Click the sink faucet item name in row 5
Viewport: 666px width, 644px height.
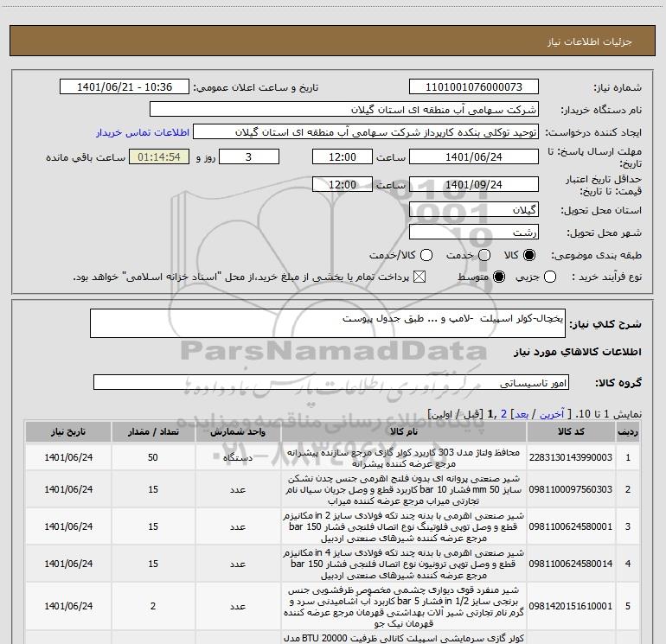(404, 607)
